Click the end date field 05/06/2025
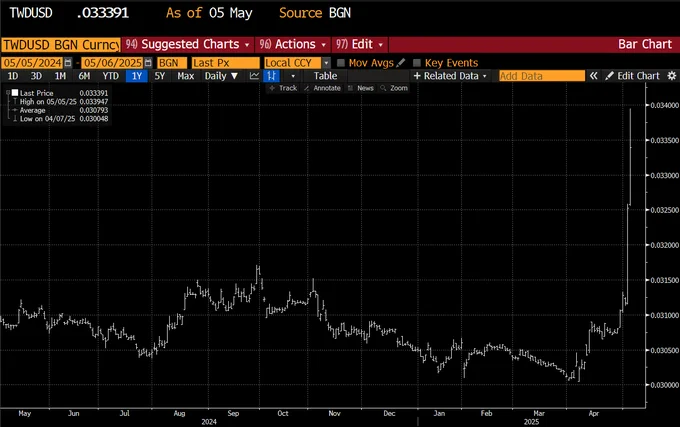The image size is (680, 427). tap(113, 63)
